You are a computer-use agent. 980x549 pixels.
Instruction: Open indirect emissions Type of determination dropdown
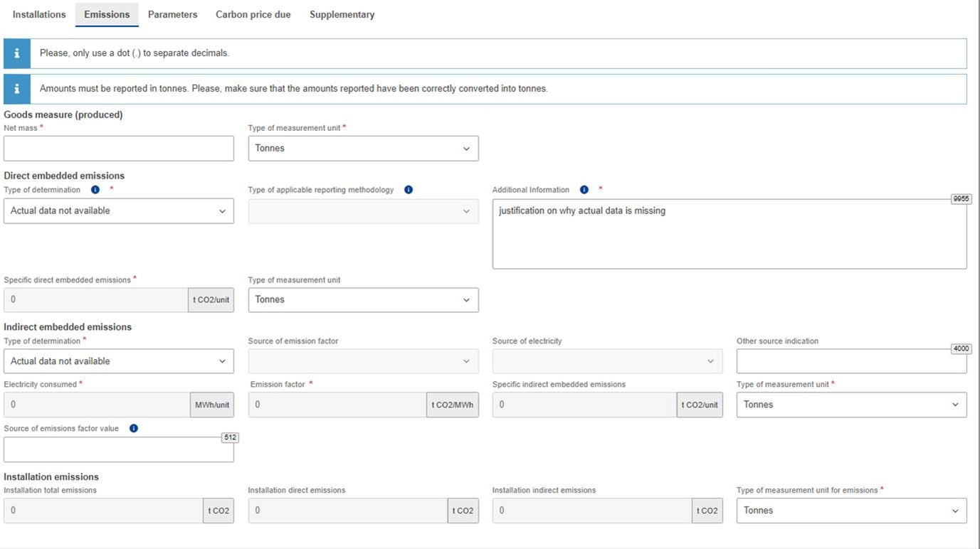coord(119,361)
